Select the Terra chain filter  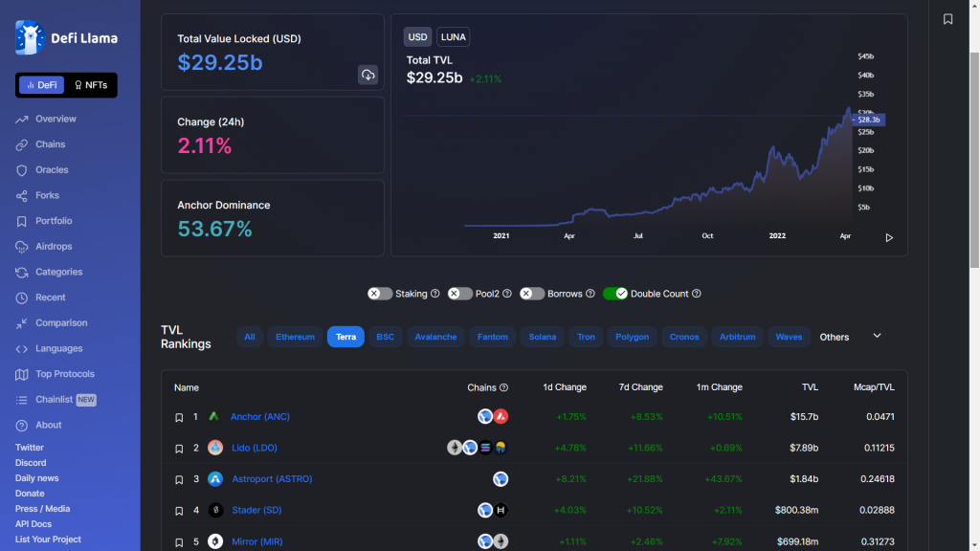pyautogui.click(x=345, y=337)
